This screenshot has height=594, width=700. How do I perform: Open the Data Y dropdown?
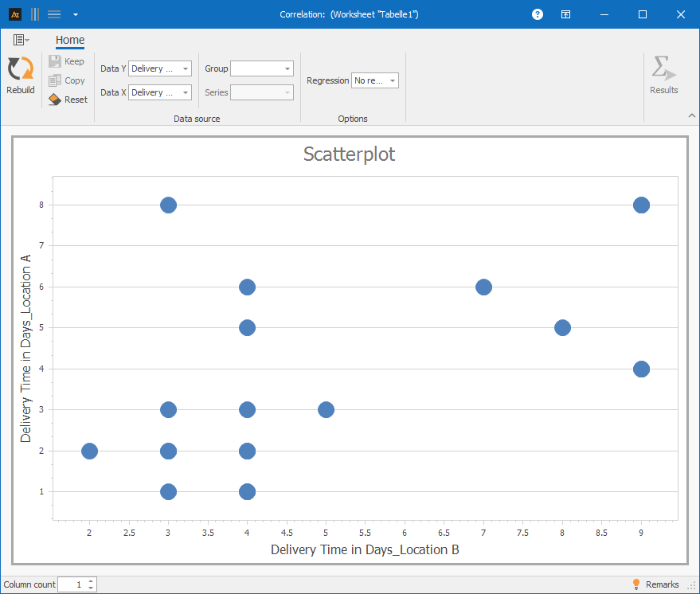(x=186, y=69)
